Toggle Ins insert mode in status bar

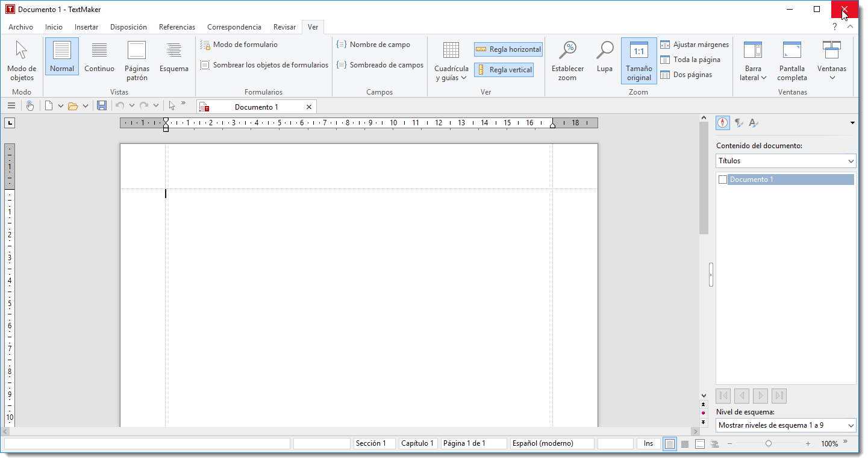click(x=648, y=443)
